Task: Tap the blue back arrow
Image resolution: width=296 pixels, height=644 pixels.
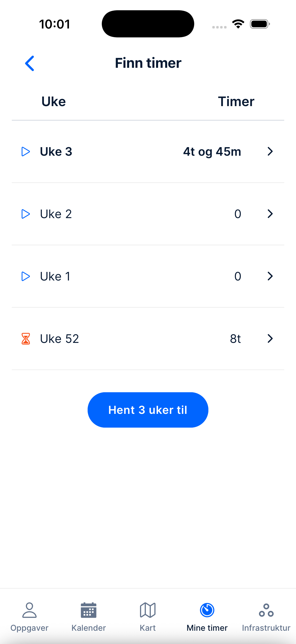Action: coord(29,63)
